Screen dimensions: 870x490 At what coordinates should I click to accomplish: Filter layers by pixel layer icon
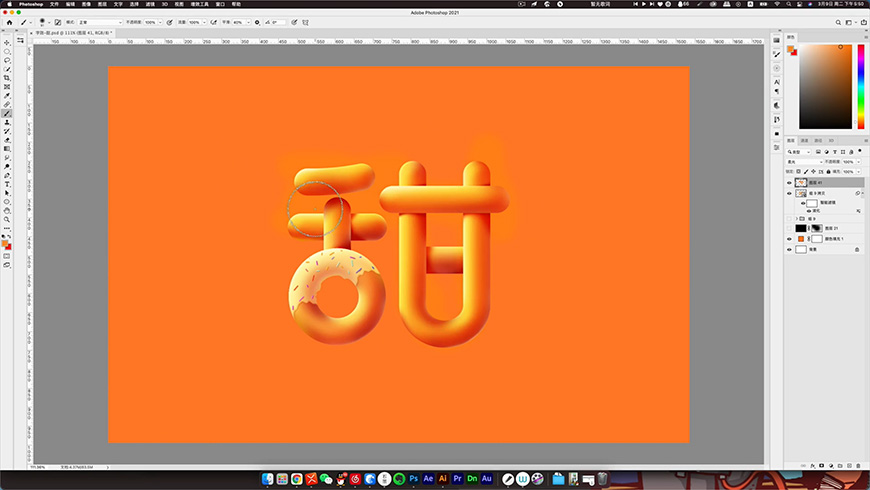[818, 151]
